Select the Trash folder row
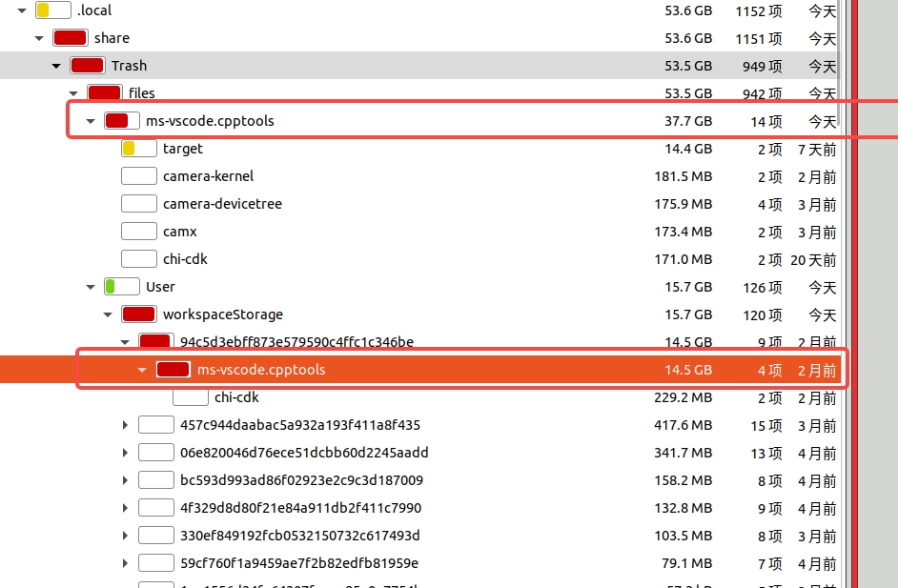This screenshot has width=898, height=588. [x=419, y=66]
